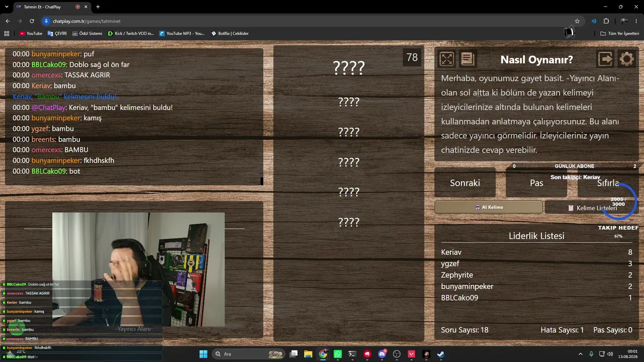644x362 pixels.
Task: Show hidden system tray icons
Action: [580, 354]
